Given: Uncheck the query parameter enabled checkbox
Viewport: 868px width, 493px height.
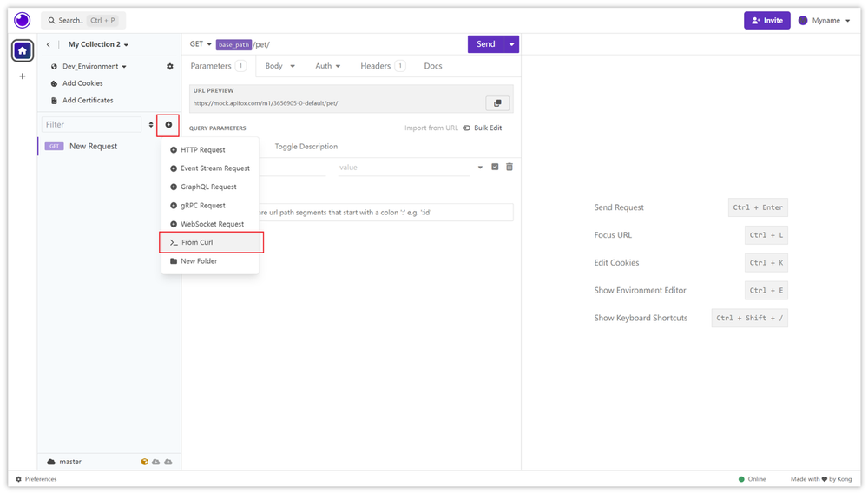Looking at the screenshot, I should tap(495, 167).
